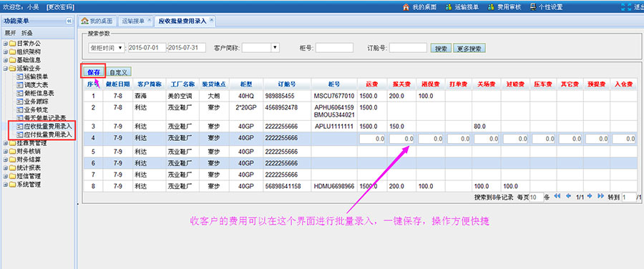Go to last page of records
Viewport: 644px width, 269px height.
600,196
